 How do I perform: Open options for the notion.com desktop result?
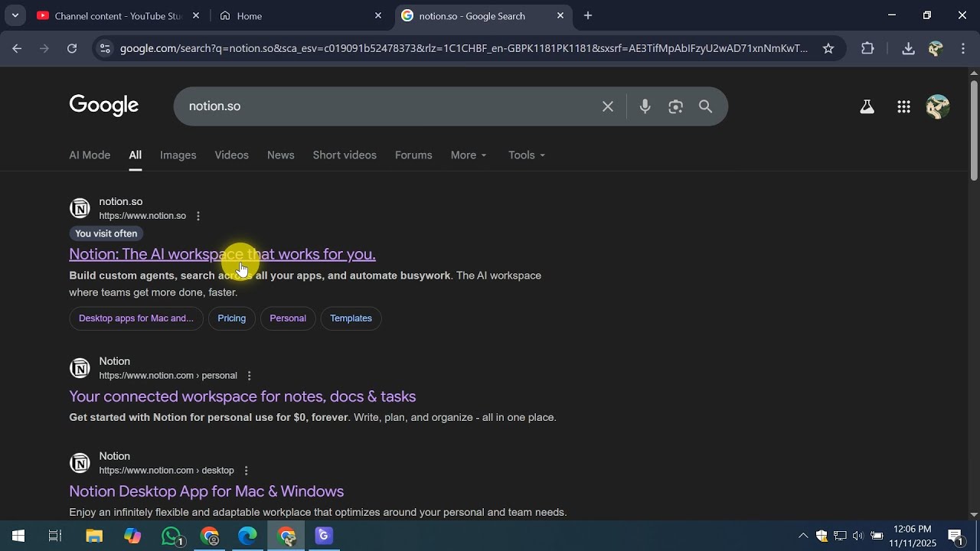[x=246, y=471]
